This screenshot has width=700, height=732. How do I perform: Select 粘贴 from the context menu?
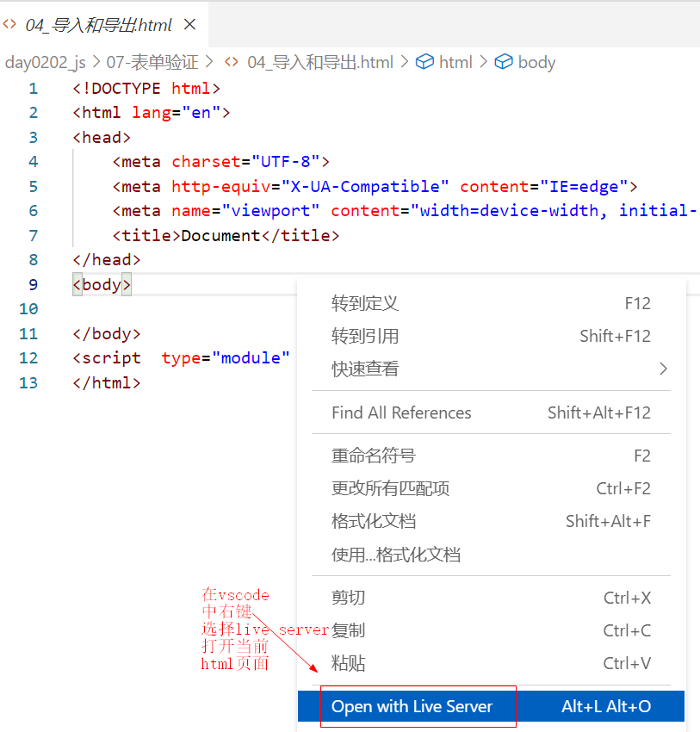(348, 663)
